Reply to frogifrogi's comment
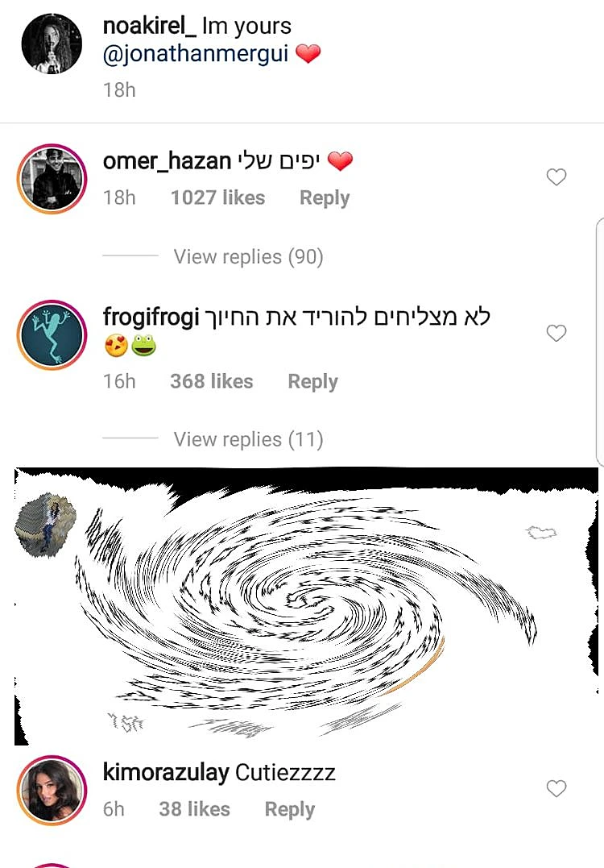 click(x=313, y=382)
